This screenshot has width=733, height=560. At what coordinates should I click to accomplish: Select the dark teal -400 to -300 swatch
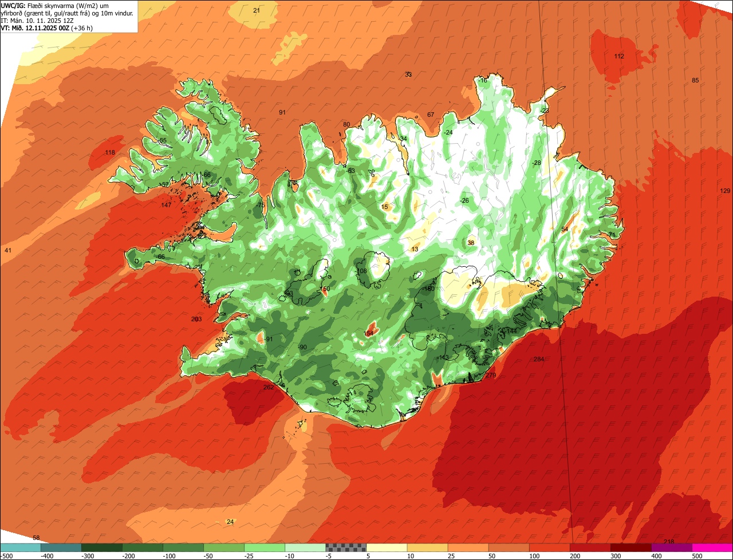click(x=61, y=547)
